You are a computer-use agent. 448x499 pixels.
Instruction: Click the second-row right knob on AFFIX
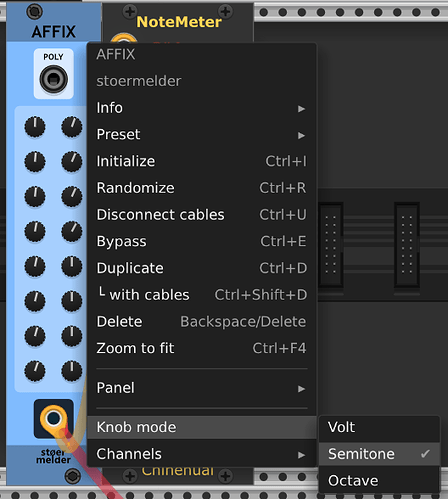[x=72, y=162]
